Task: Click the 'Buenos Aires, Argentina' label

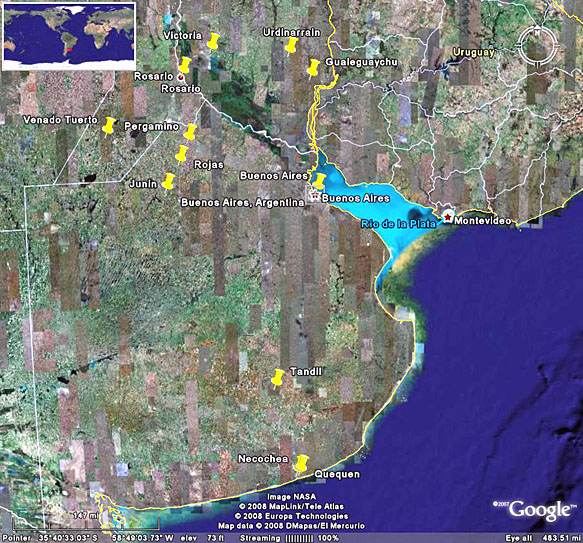Action: click(242, 203)
